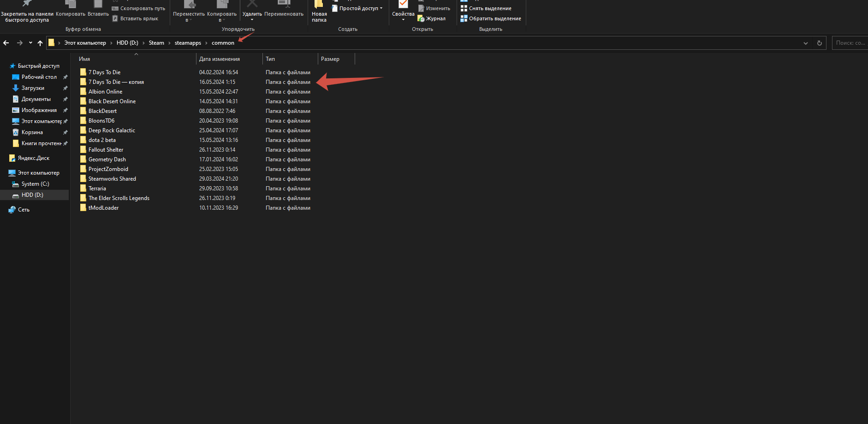Click the folder icon beside BloonsTD6
The image size is (868, 424).
click(x=83, y=120)
